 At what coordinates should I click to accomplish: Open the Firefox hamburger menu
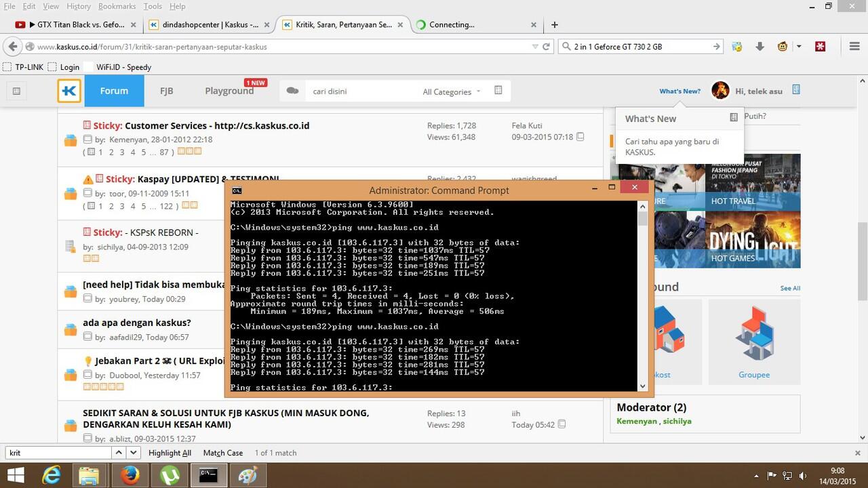(854, 46)
